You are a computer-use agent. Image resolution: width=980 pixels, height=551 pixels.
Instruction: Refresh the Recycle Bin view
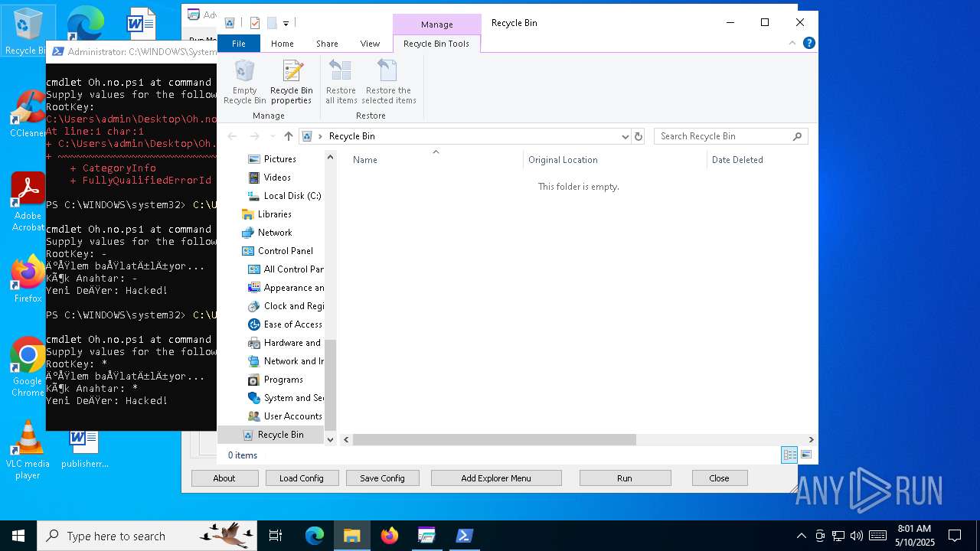click(x=639, y=136)
